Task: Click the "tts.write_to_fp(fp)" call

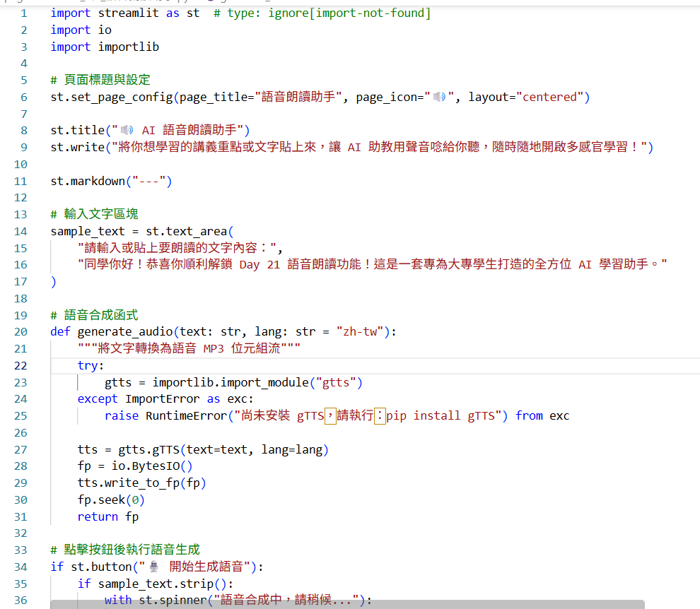Action: [142, 483]
